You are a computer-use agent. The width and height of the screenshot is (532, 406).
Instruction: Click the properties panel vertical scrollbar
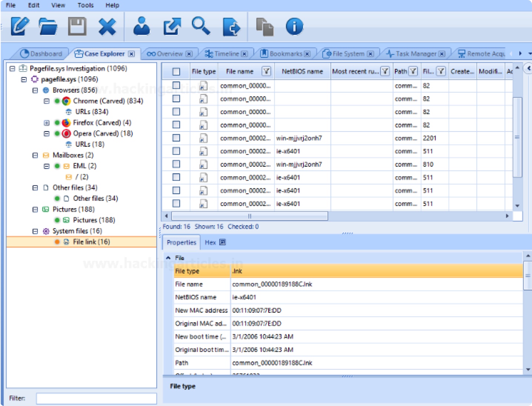(x=528, y=275)
